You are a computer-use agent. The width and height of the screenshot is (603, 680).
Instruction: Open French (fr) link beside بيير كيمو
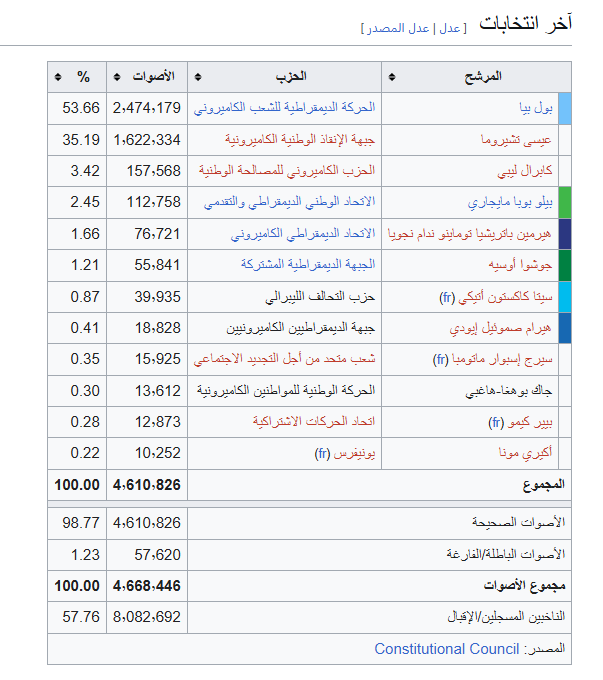(x=496, y=422)
